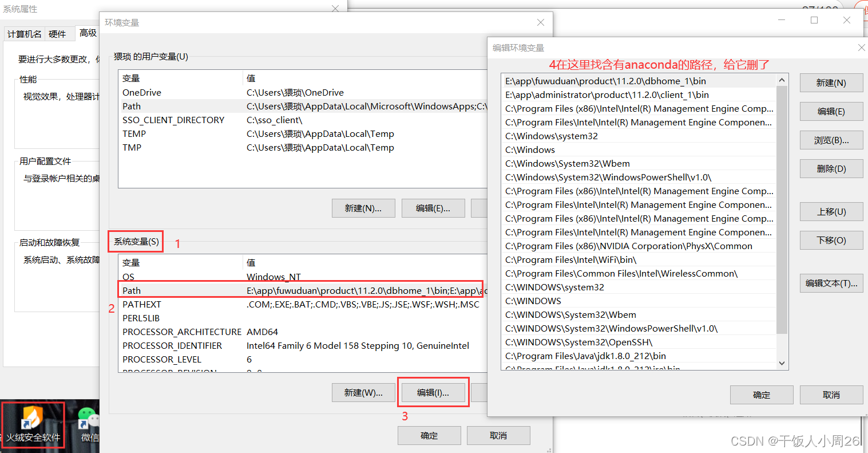Click the 编辑文本(T)... button

[x=831, y=283]
